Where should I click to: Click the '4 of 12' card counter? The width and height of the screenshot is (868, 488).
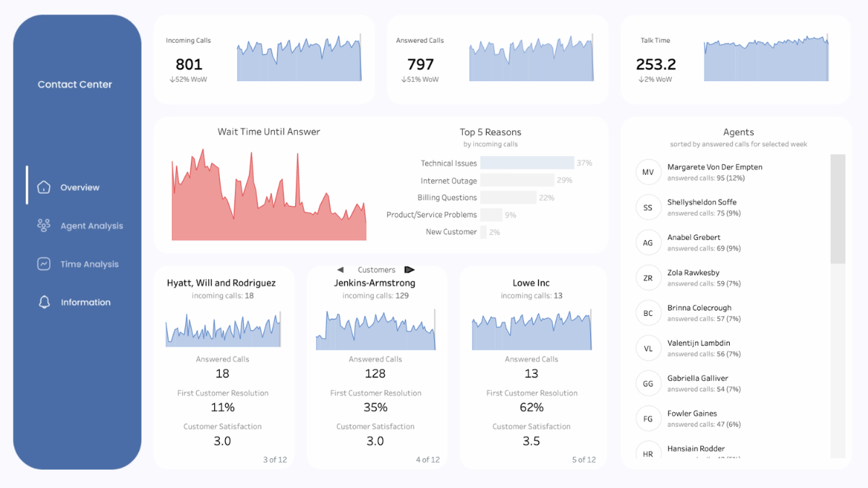pos(427,460)
